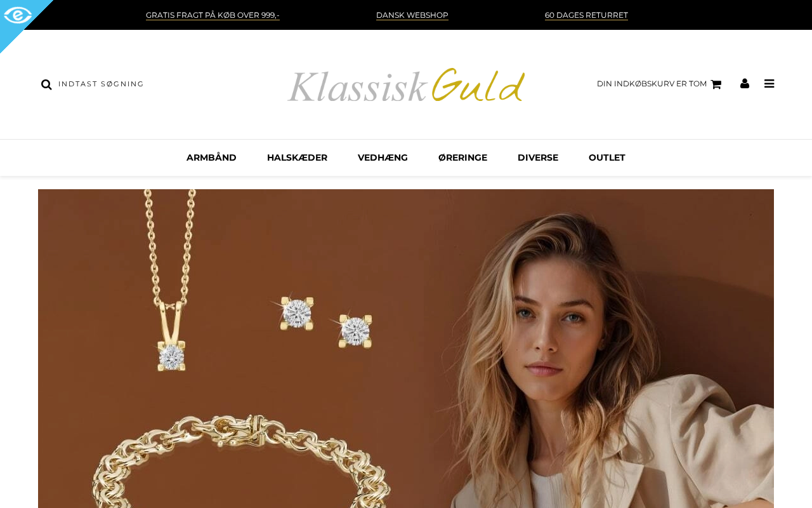Click the 60 dages returret link
This screenshot has width=812, height=508.
(x=586, y=15)
